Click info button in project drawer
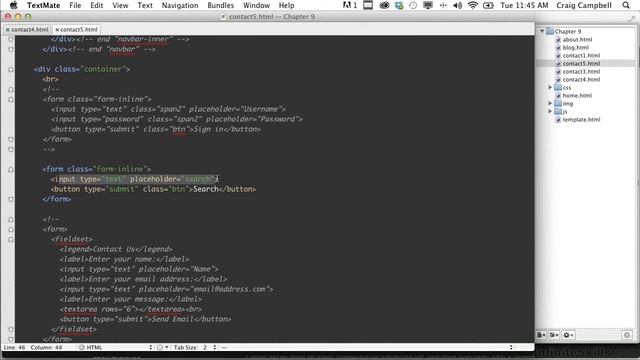The height and width of the screenshot is (360, 640). [x=627, y=335]
